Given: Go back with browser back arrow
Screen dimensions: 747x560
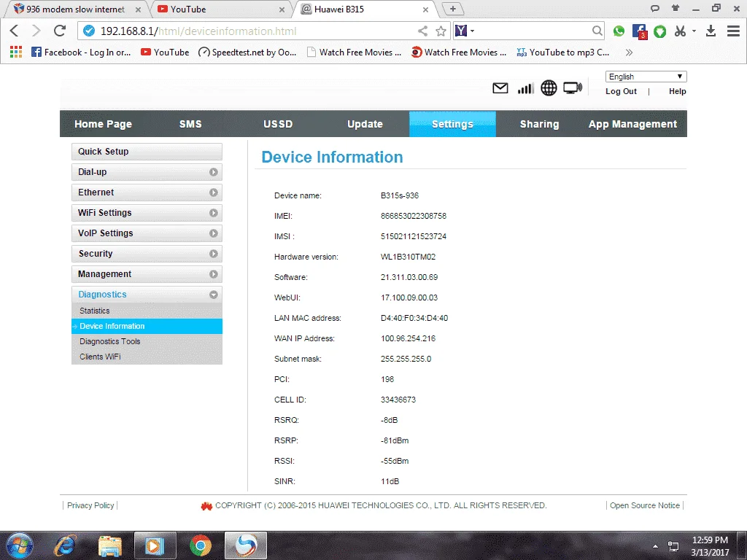Looking at the screenshot, I should coord(15,31).
